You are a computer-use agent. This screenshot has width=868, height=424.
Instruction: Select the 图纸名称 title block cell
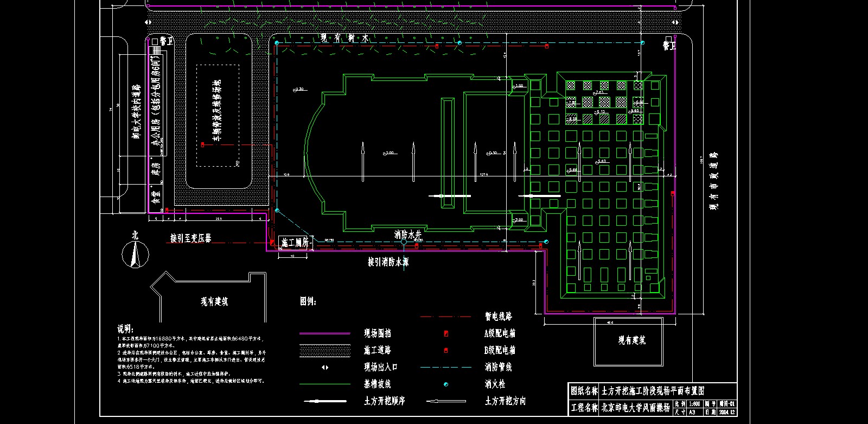[x=584, y=391]
